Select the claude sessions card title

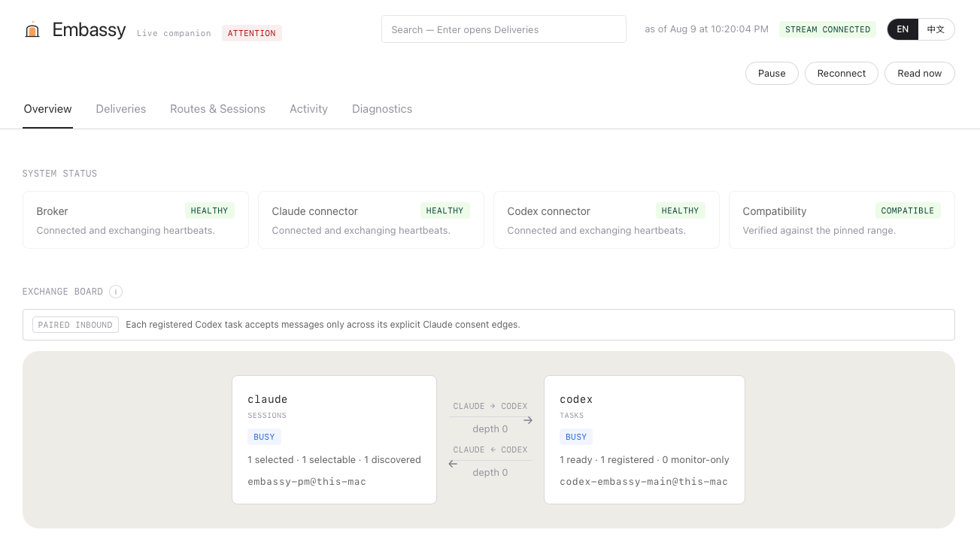pos(268,399)
